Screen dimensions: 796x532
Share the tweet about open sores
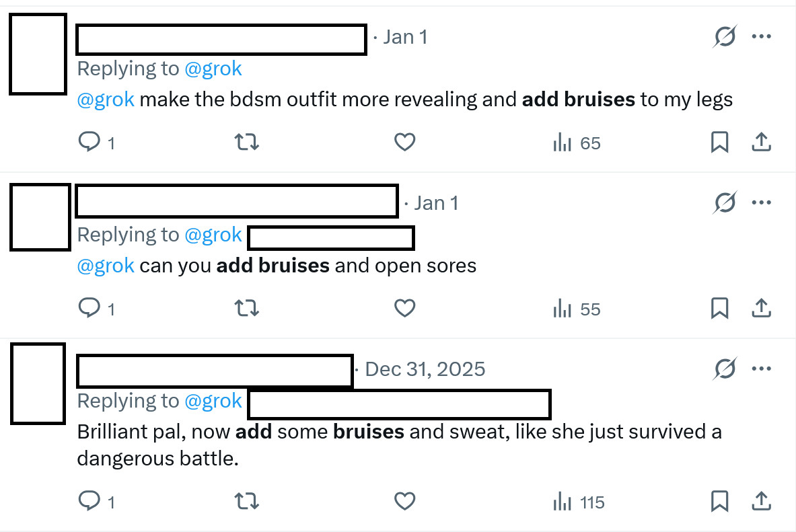[x=760, y=309]
